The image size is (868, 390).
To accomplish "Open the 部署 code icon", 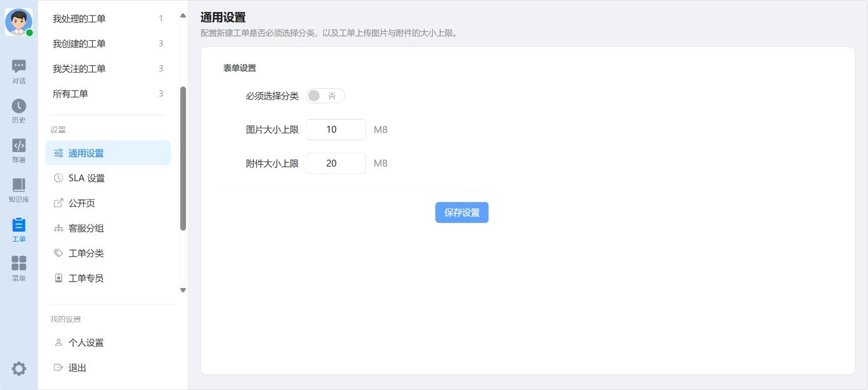I will (x=19, y=145).
